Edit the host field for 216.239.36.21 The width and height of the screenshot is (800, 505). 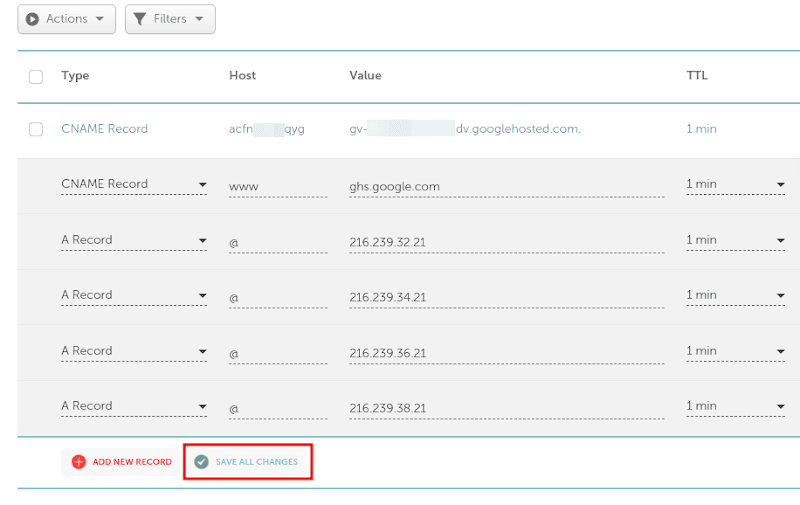(x=278, y=354)
